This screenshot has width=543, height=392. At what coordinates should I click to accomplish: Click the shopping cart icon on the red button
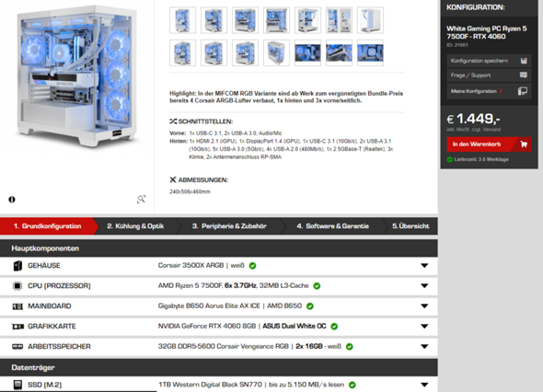524,144
